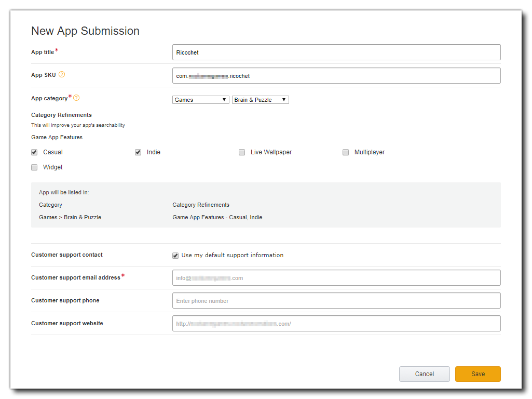
Task: Enable the Widget checkbox
Action: 34,167
